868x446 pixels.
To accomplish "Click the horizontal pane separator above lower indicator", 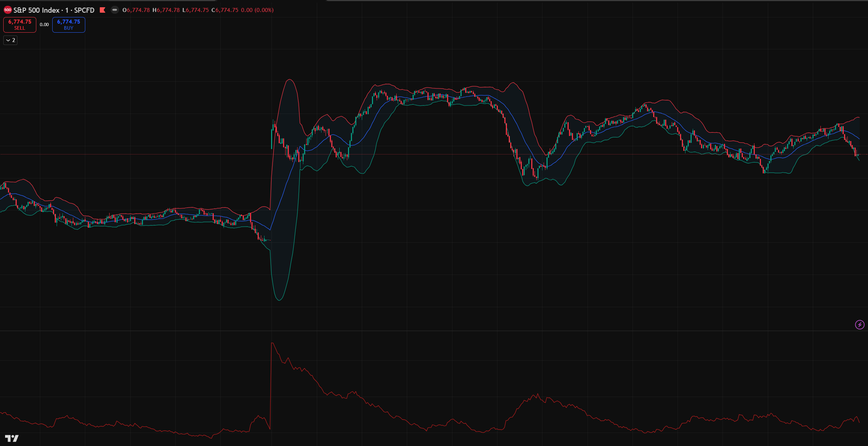I will [434, 331].
